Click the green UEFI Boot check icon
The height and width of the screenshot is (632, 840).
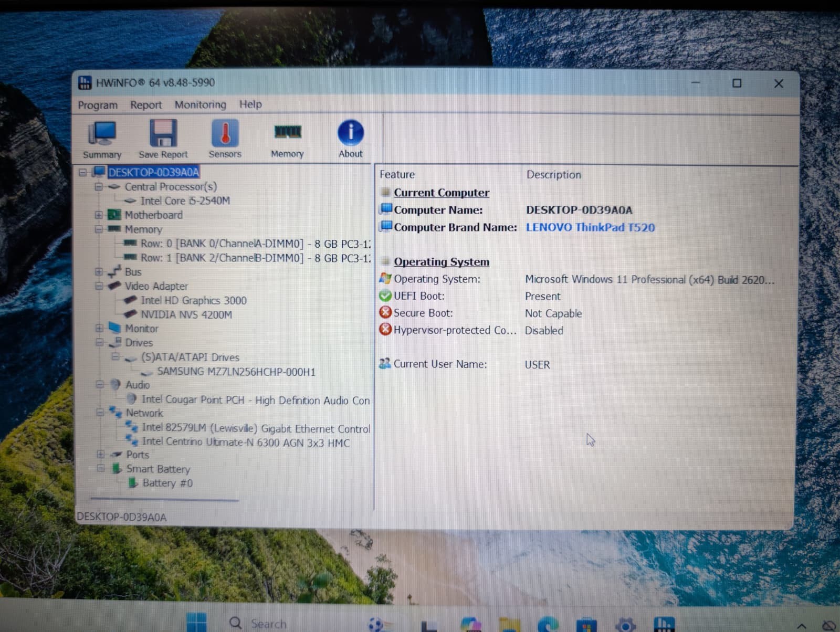[x=385, y=296]
